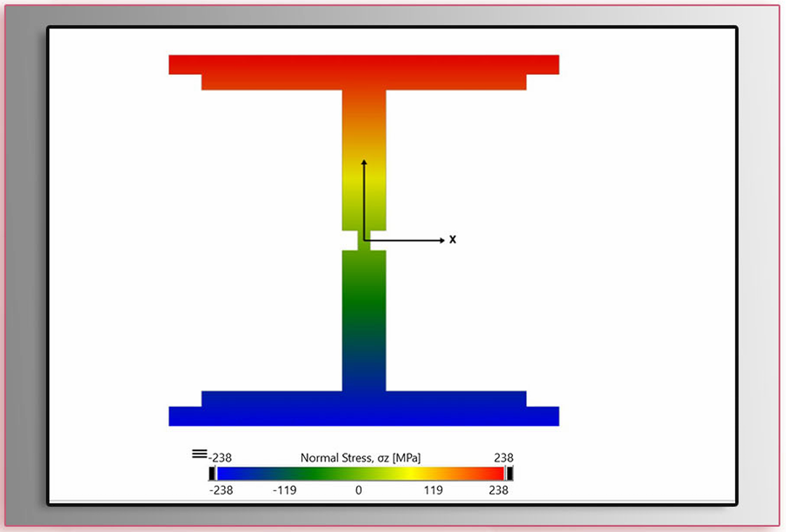Click the 119 tick label under the color bar
This screenshot has width=786, height=532.
(433, 490)
